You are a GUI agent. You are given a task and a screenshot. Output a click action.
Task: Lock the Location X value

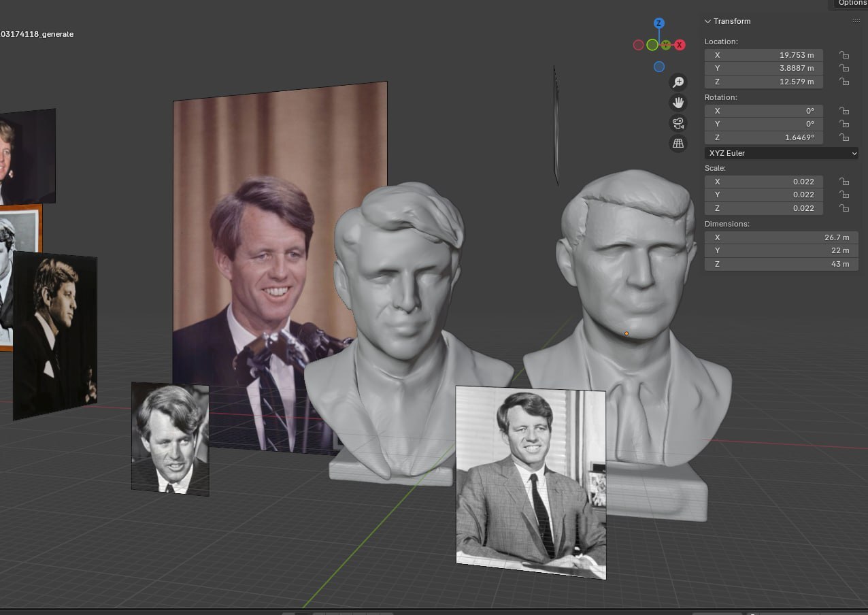click(x=844, y=55)
